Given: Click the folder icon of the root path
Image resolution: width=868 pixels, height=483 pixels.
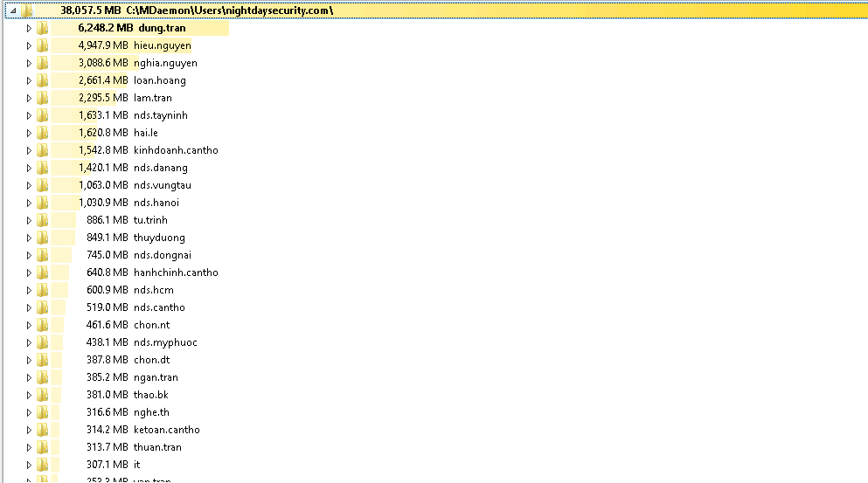Looking at the screenshot, I should (27, 10).
